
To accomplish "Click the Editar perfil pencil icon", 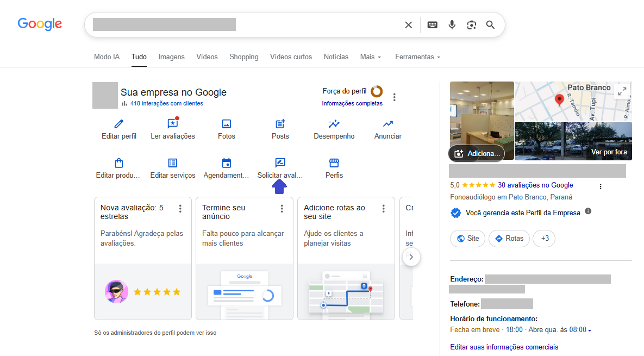I will 118,123.
